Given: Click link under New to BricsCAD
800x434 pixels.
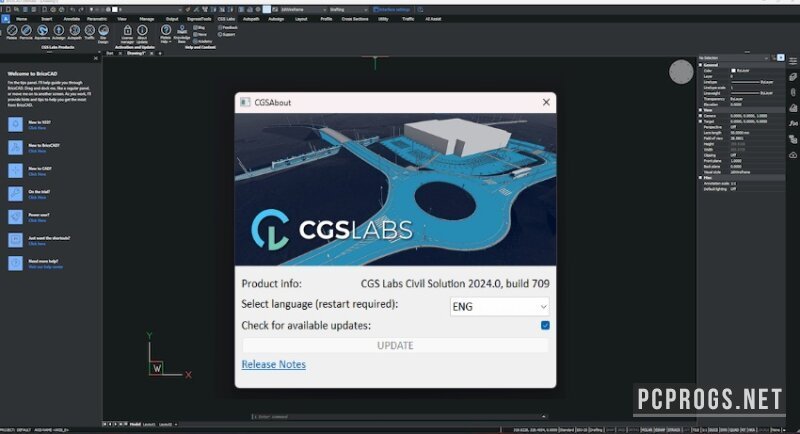Looking at the screenshot, I should (37, 151).
